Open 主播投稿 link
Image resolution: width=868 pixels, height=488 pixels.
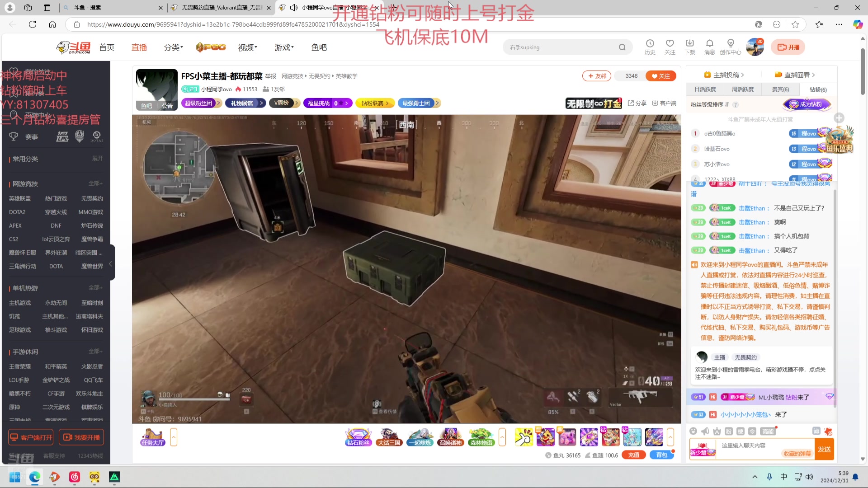[724, 75]
